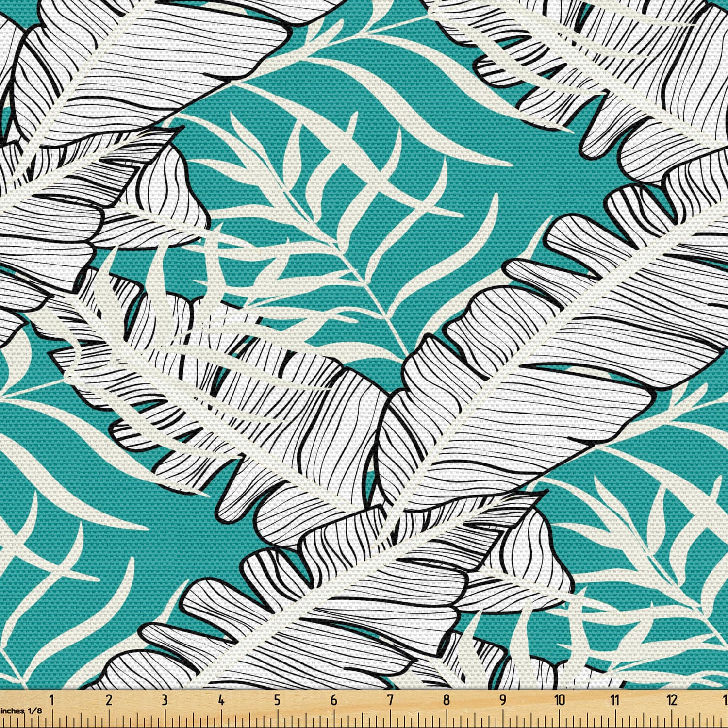This screenshot has width=728, height=728.
Task: Click the number 8 on the ruler
Action: (x=447, y=700)
